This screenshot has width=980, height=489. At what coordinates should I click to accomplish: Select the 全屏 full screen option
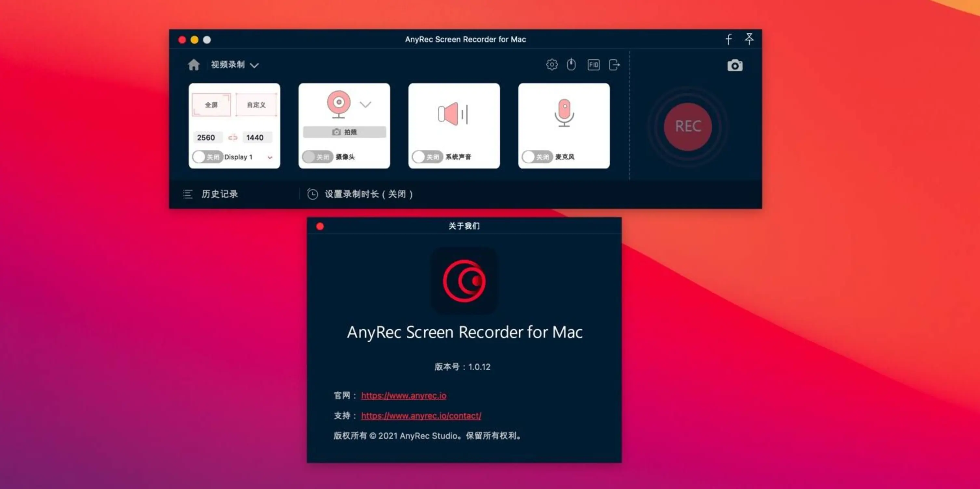[211, 105]
